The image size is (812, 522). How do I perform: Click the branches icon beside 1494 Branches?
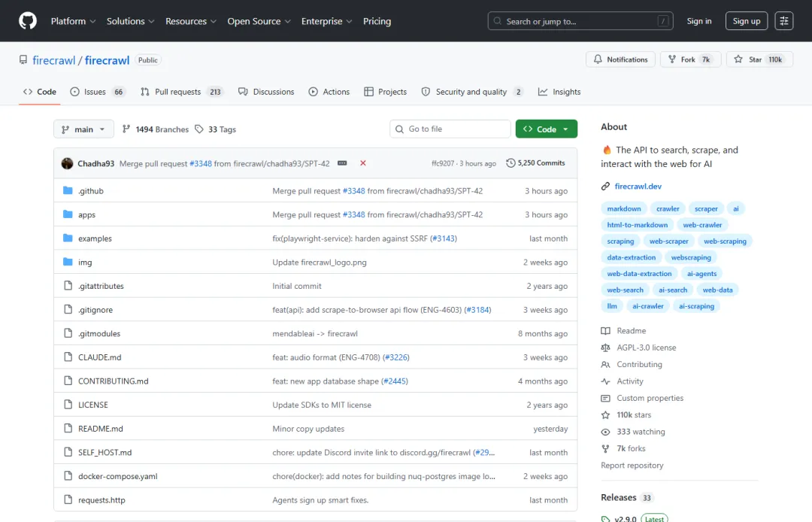click(126, 129)
